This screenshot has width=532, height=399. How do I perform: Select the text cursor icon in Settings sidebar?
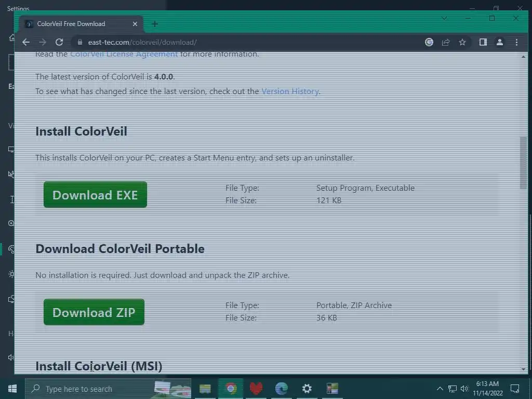(x=12, y=199)
